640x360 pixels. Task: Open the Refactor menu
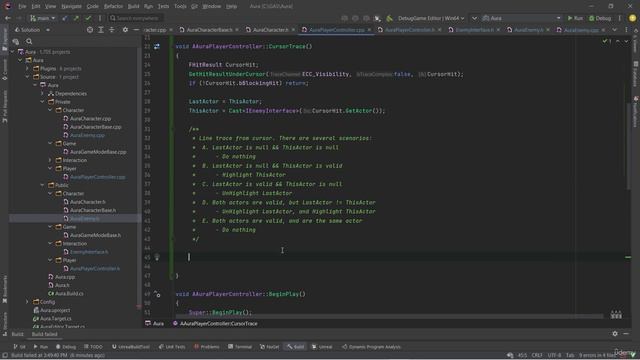113,6
